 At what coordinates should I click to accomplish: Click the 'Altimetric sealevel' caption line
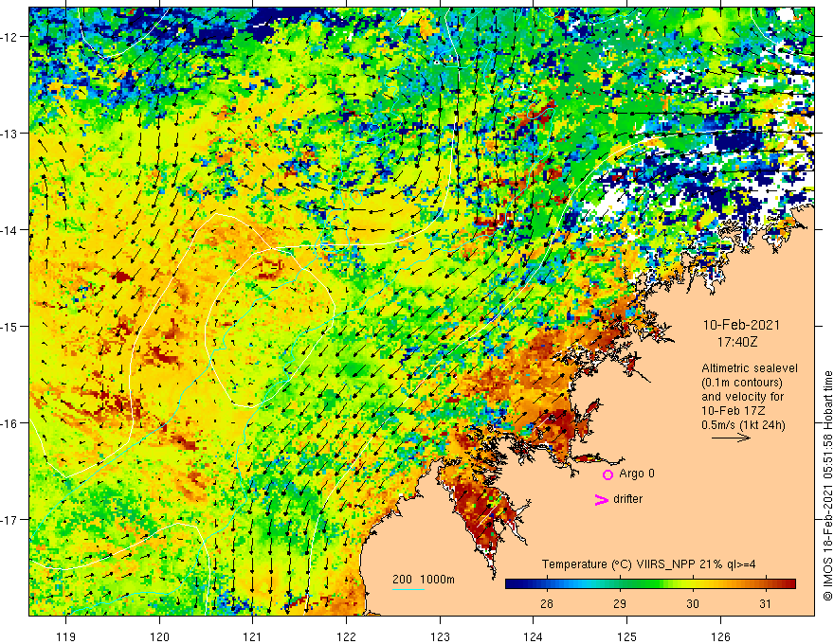[x=750, y=368]
